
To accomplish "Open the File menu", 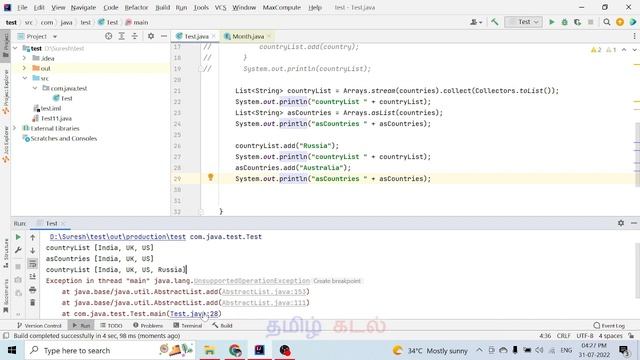I will click(22, 7).
